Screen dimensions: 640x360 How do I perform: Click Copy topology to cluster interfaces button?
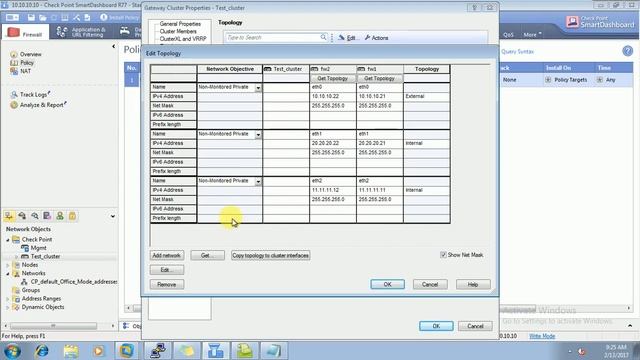pos(270,255)
